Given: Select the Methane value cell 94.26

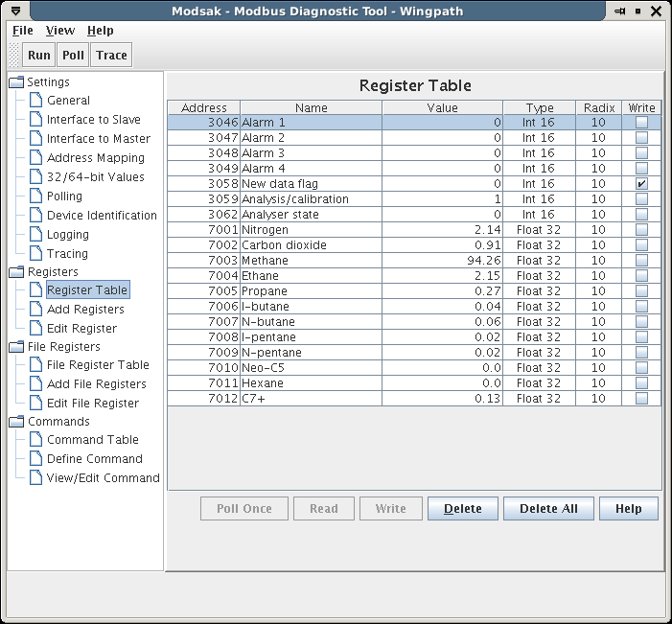Looking at the screenshot, I should pos(442,260).
